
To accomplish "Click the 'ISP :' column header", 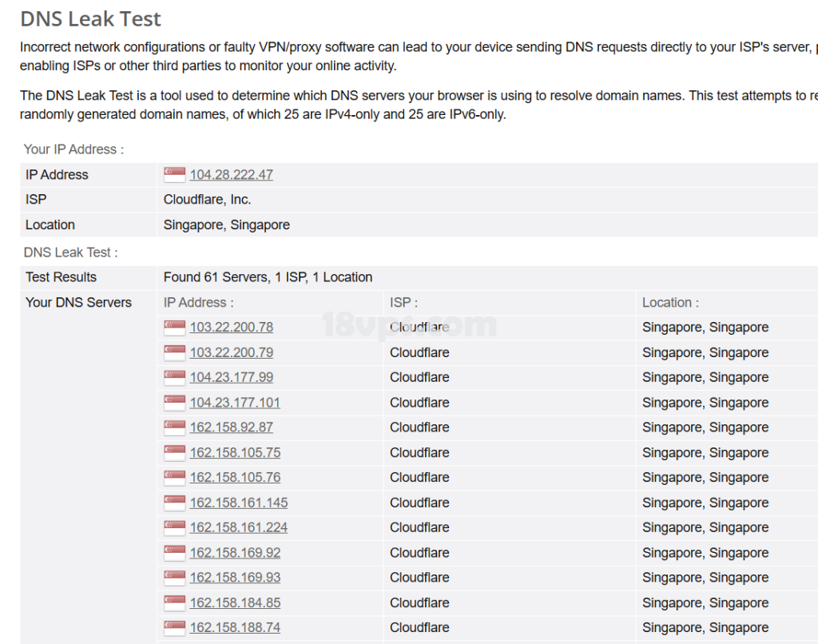I will pyautogui.click(x=403, y=302).
